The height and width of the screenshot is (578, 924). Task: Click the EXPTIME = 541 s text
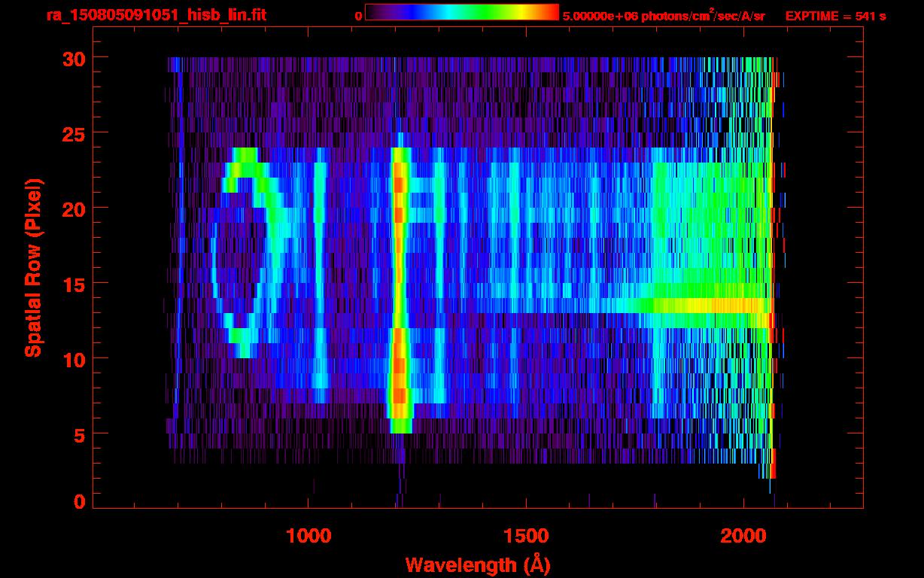coord(835,16)
